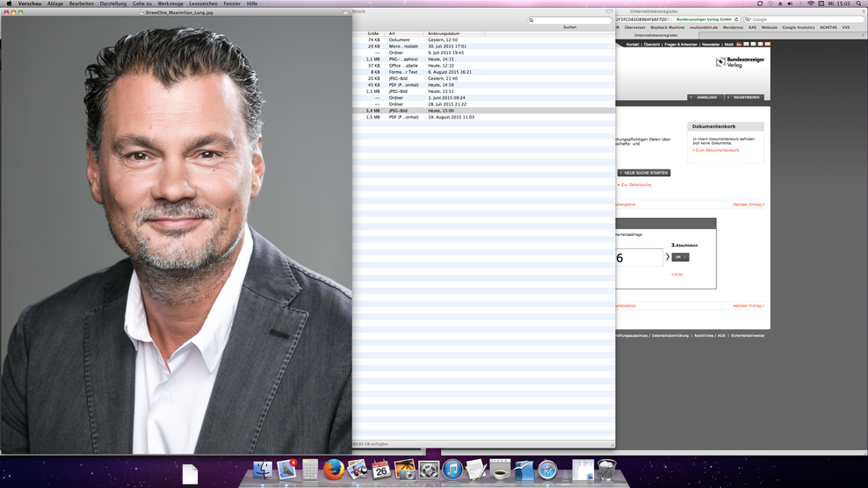Open Mail app with red badge in Dock
This screenshot has height=488, width=868.
[x=286, y=470]
